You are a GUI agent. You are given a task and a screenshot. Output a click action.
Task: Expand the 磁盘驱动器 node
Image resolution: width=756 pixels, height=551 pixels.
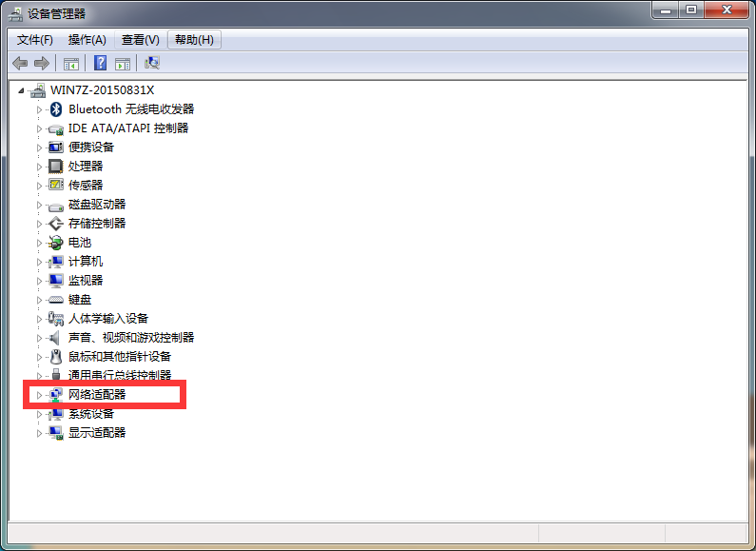(39, 205)
